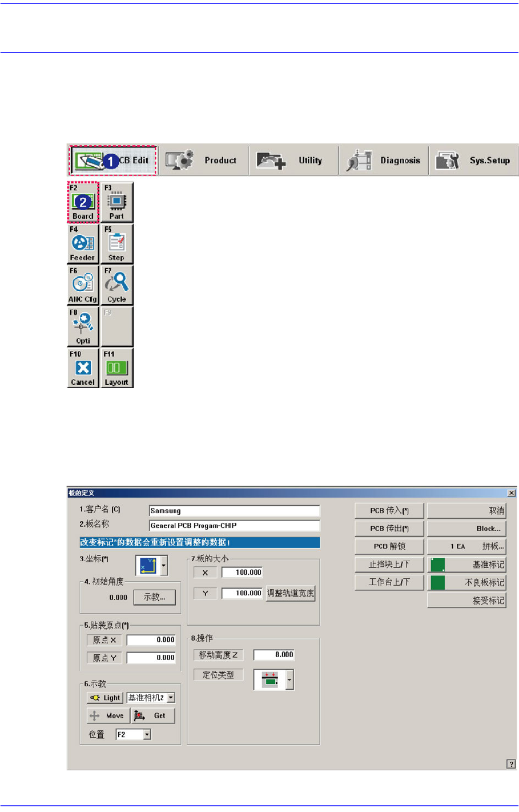This screenshot has height=812, width=519.
Task: Click the PCB 传出 button
Action: pyautogui.click(x=389, y=529)
